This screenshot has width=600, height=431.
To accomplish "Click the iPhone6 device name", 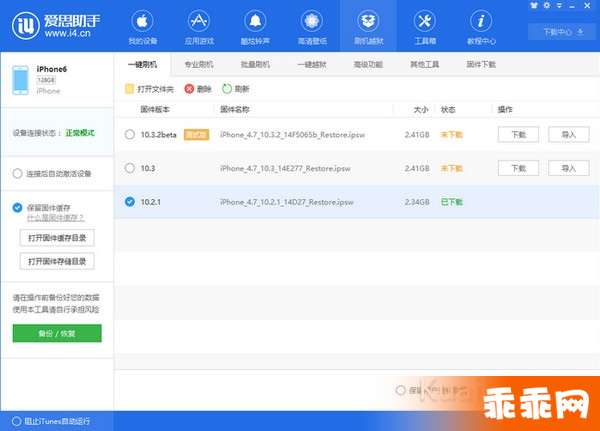I will pyautogui.click(x=52, y=69).
